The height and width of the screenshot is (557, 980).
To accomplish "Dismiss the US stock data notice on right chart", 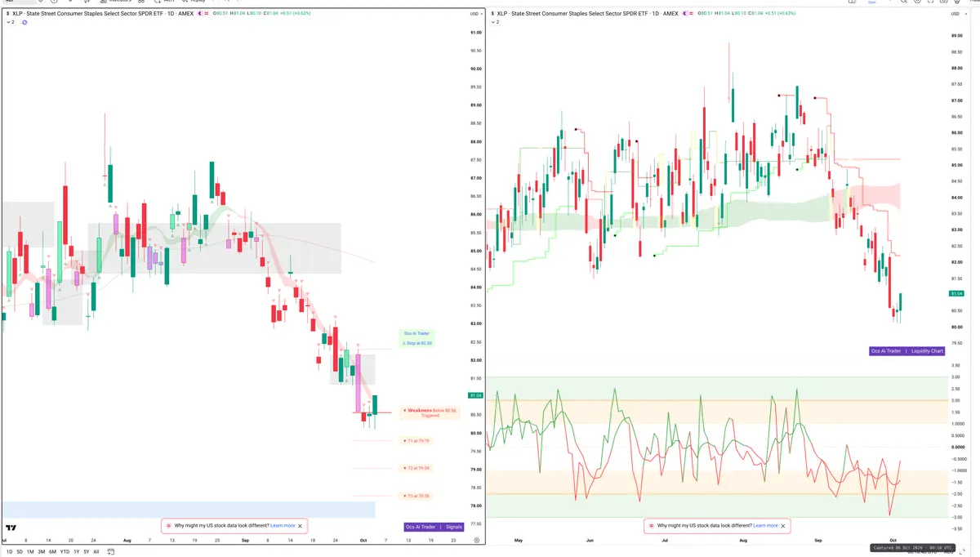I will (x=784, y=526).
